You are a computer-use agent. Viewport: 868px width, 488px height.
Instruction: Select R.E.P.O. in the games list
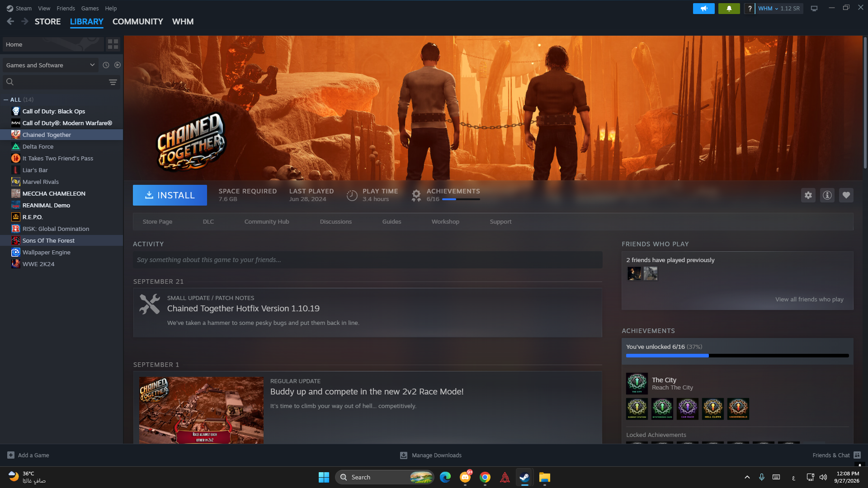(x=61, y=217)
